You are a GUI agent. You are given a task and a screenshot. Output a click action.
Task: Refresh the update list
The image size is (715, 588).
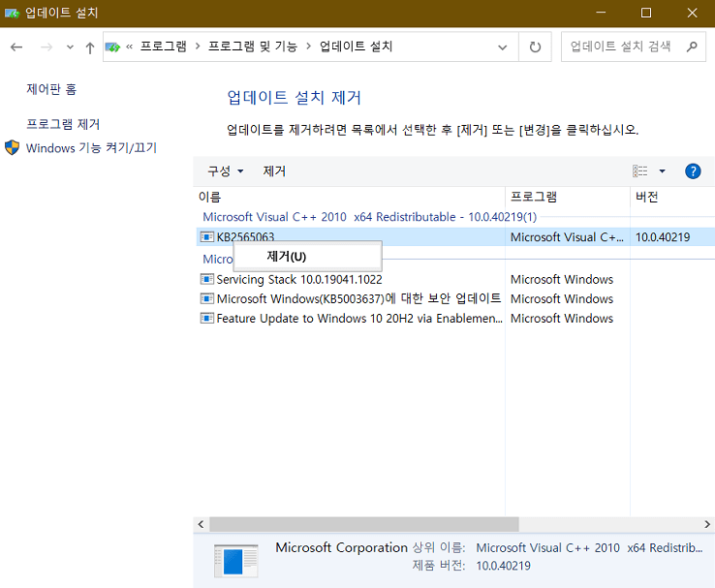click(x=535, y=46)
